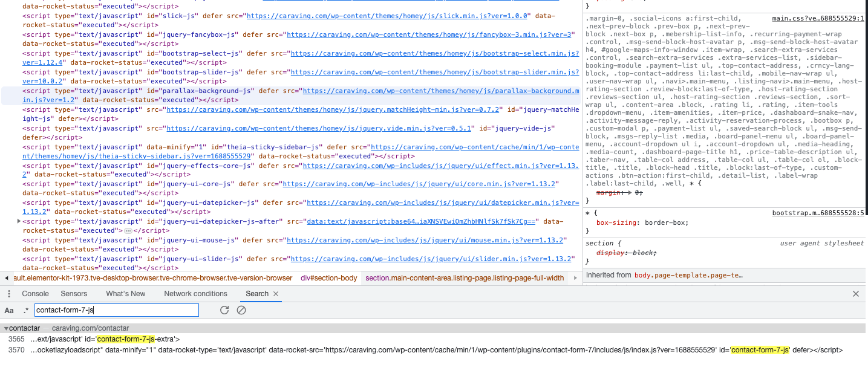The height and width of the screenshot is (379, 868).
Task: Open the jquery.vide.min.js script link
Action: (x=321, y=128)
